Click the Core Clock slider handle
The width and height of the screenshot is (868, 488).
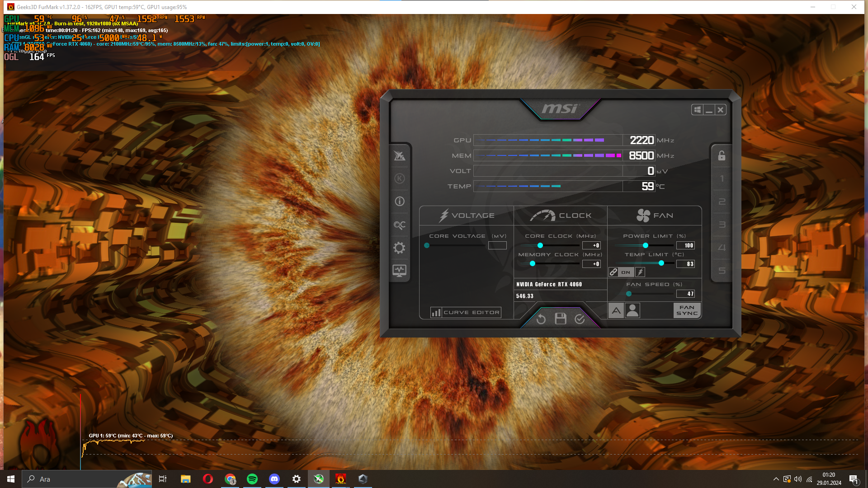pyautogui.click(x=540, y=245)
